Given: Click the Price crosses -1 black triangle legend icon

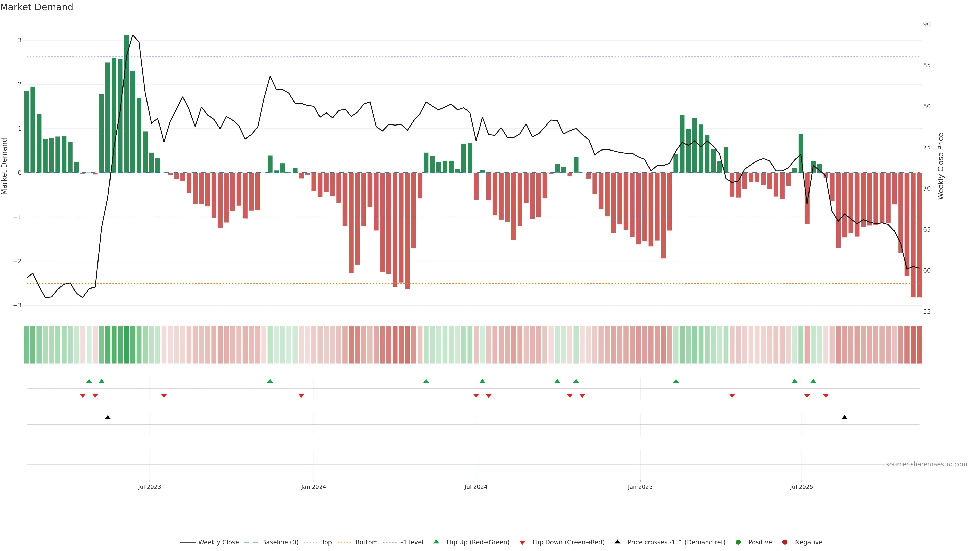Looking at the screenshot, I should tap(617, 542).
